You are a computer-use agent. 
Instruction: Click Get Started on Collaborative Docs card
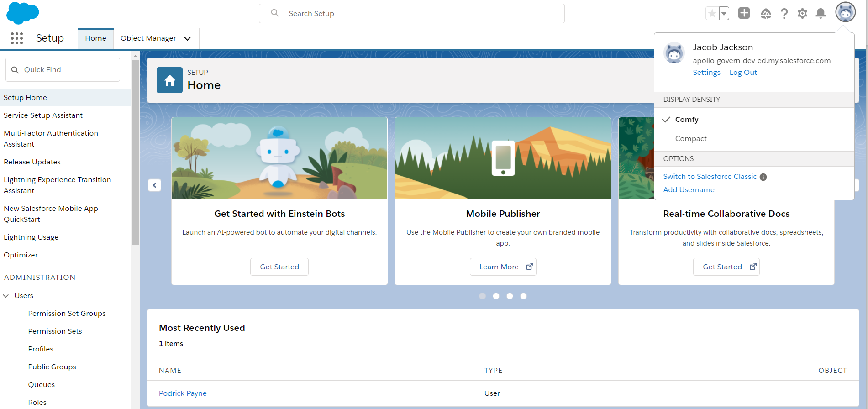pyautogui.click(x=726, y=267)
